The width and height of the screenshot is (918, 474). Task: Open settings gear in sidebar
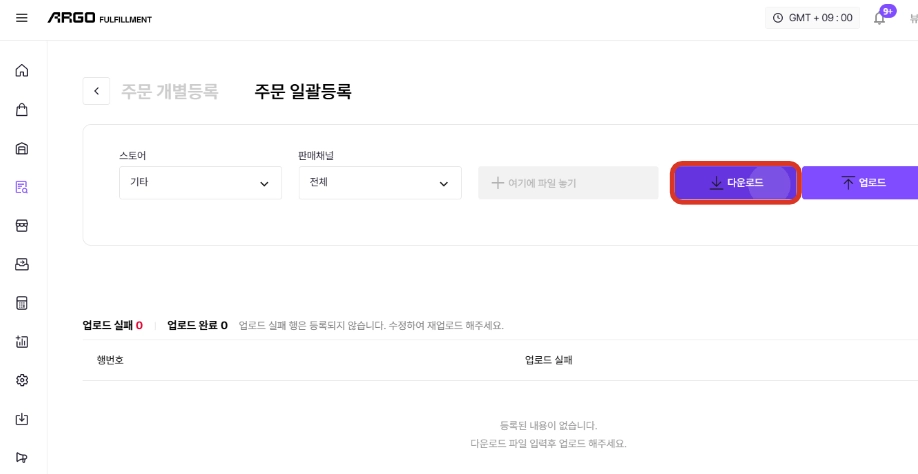click(22, 380)
